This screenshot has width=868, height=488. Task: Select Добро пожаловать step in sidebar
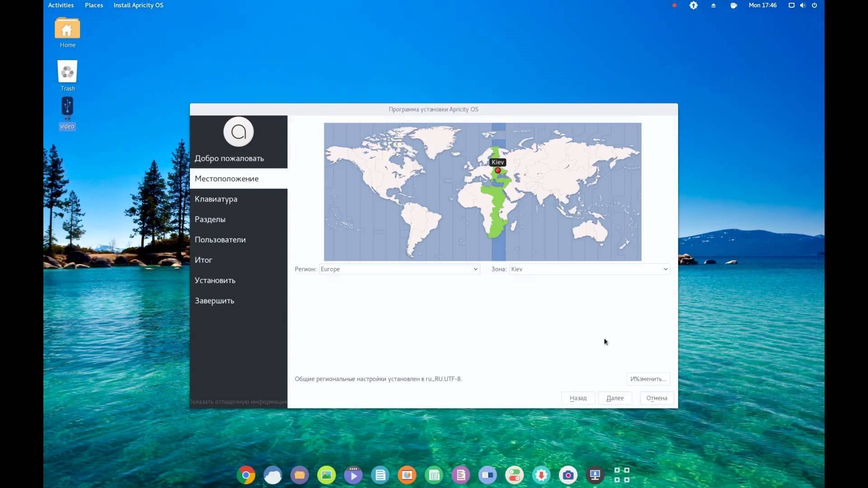239,159
